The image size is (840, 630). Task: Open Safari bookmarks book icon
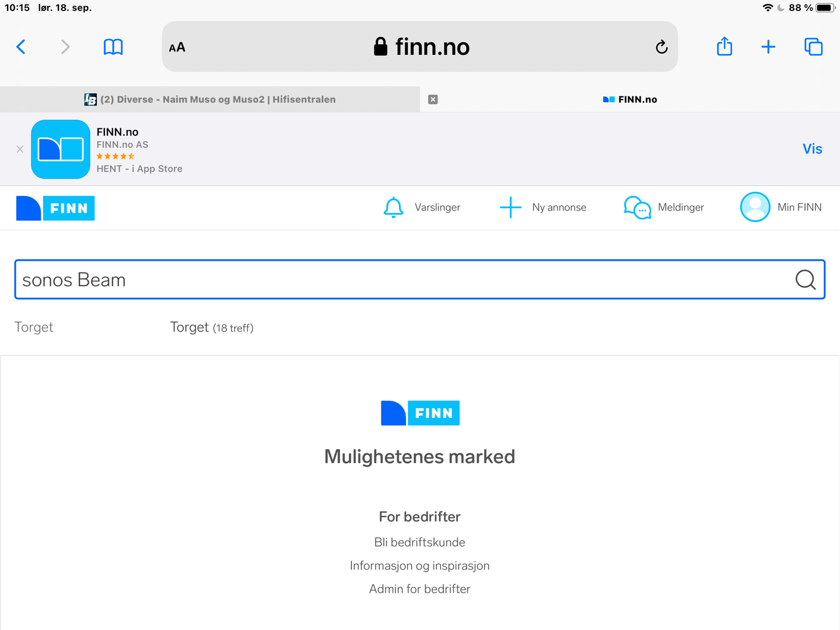113,47
